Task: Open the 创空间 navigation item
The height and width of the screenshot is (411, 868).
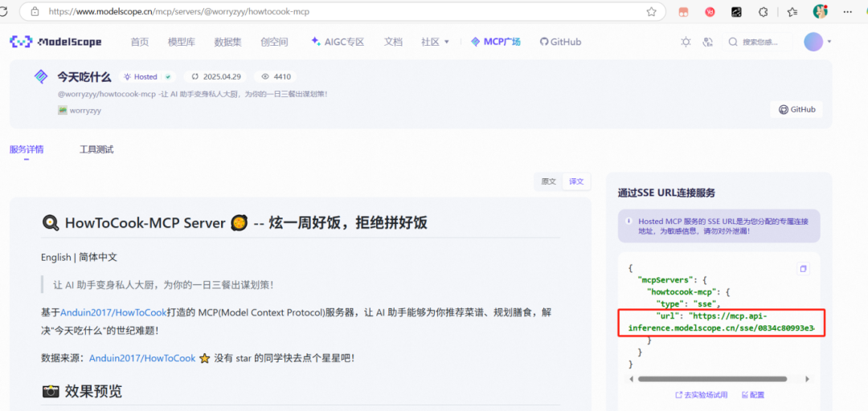Action: 274,42
